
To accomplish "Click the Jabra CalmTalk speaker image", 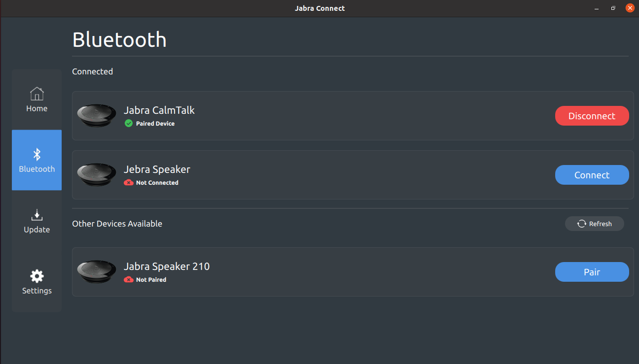I will (x=97, y=116).
